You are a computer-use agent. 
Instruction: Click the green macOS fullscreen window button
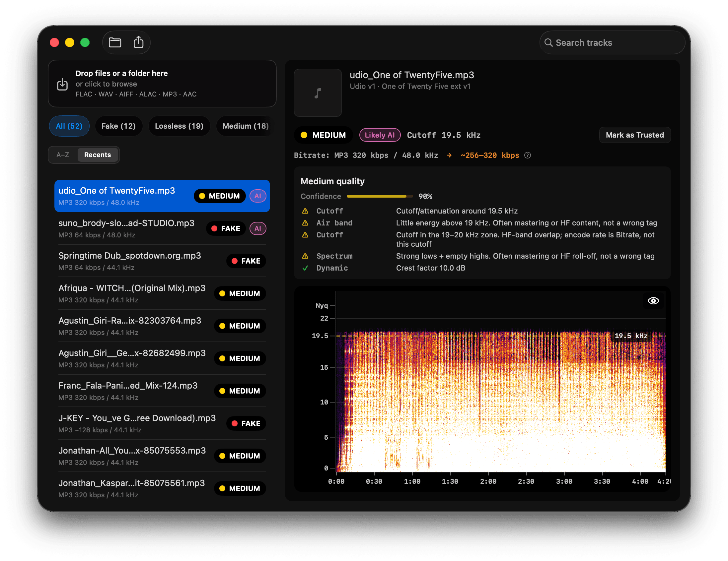[x=85, y=43]
